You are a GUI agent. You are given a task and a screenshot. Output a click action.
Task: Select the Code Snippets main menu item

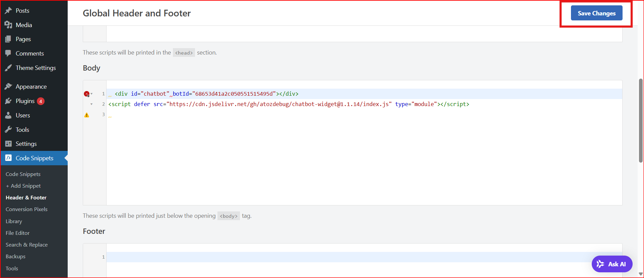pos(34,158)
